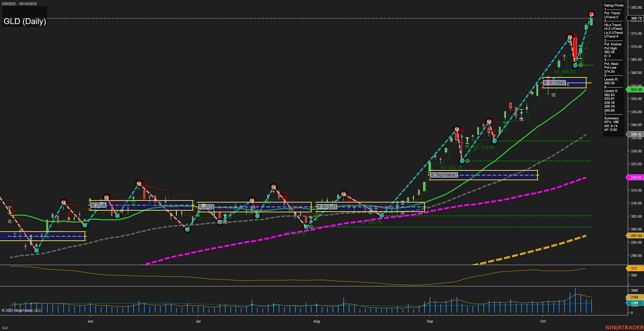This screenshot has height=331, width=644.
Task: Switch to the GLD tab at bottom left
Action: pyautogui.click(x=4, y=327)
